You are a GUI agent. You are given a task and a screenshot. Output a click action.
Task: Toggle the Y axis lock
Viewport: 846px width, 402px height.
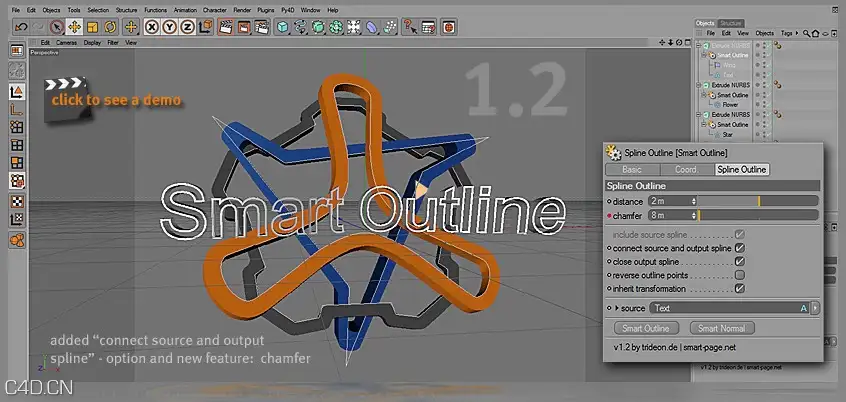(x=169, y=26)
